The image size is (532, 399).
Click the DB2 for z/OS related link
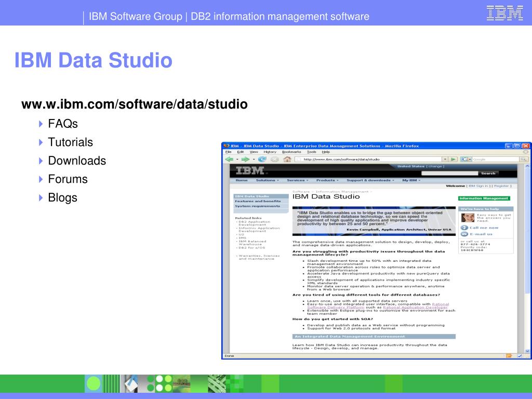coord(252,248)
